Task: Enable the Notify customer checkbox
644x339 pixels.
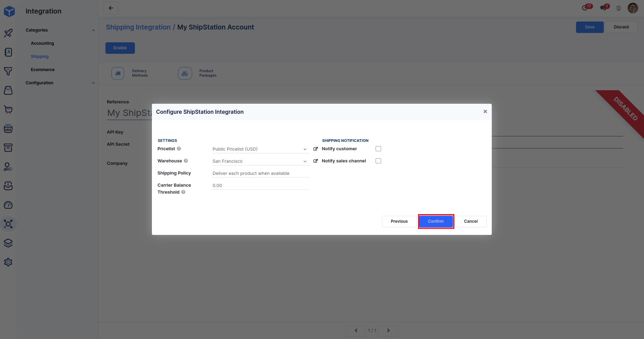Action: click(378, 149)
